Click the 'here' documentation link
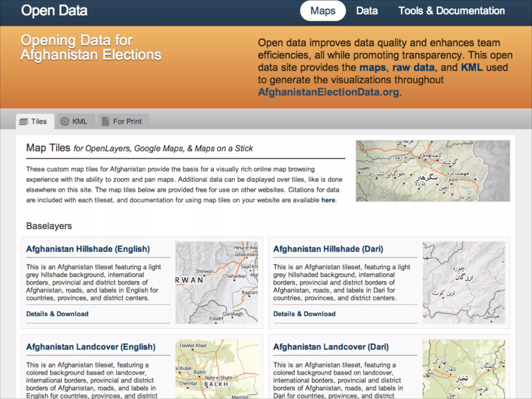The height and width of the screenshot is (399, 532). tap(328, 200)
